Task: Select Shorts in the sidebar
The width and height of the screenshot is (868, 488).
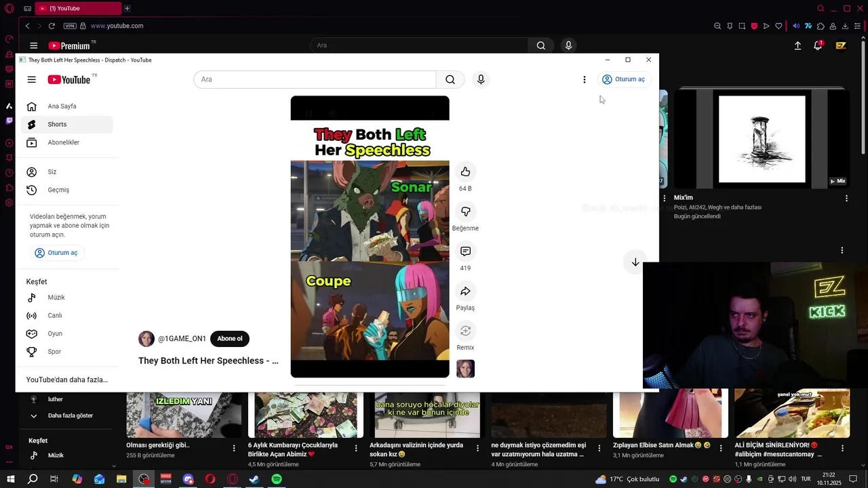Action: [66, 125]
